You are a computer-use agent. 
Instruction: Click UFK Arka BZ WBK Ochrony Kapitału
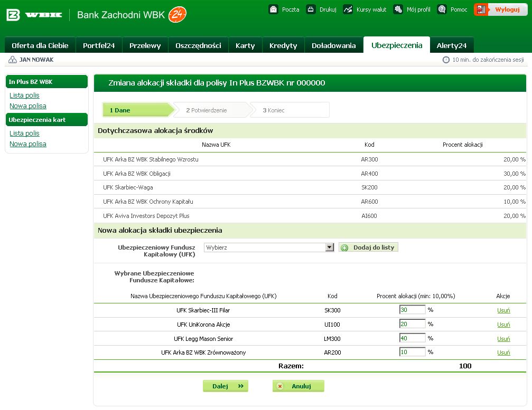pos(148,202)
